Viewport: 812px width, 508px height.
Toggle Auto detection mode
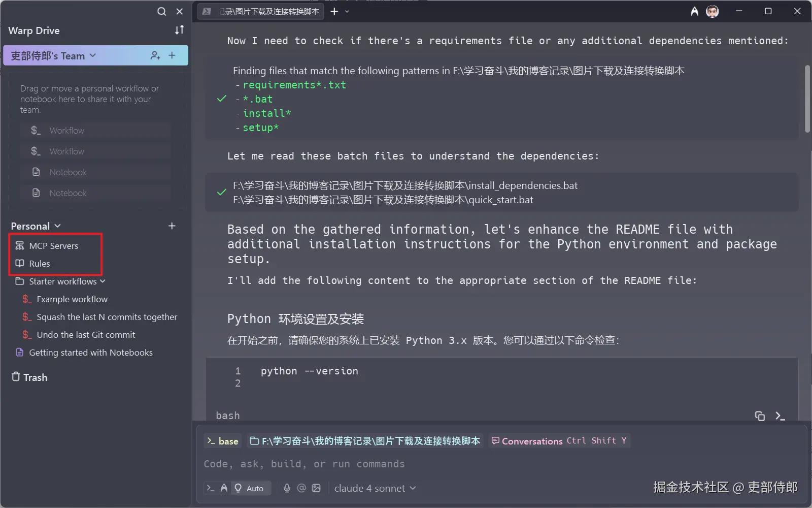coord(250,488)
